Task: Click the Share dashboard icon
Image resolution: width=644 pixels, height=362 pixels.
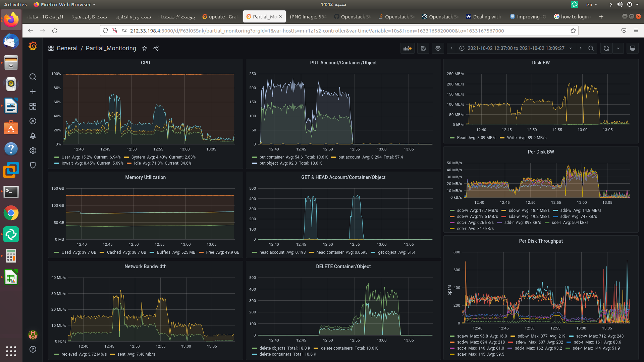Action: click(156, 48)
